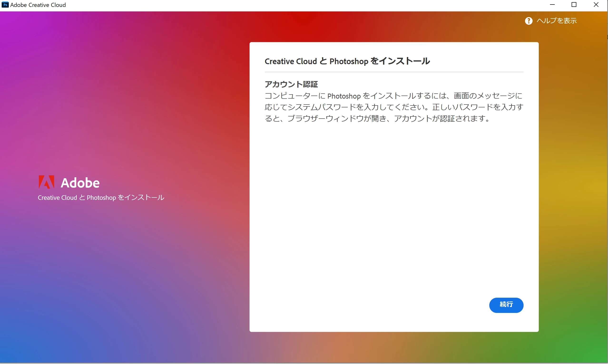This screenshot has width=608, height=364.
Task: Minimize the Adobe Creative Cloud window
Action: click(x=552, y=5)
